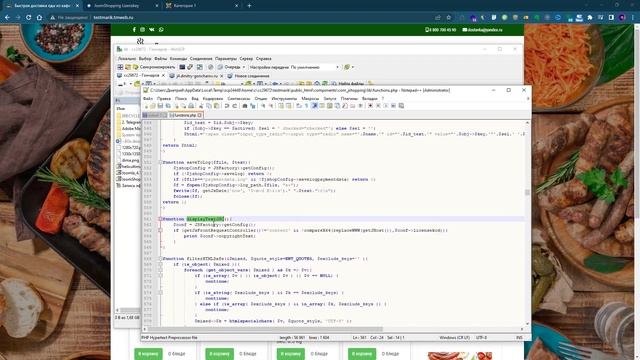Open the Правка menu in Notepad++
Screen dimensions: 640x360
(x=164, y=98)
